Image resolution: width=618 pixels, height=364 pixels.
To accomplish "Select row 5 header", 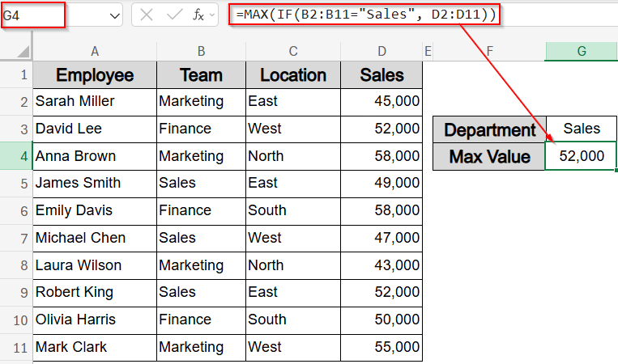I will coord(16,184).
